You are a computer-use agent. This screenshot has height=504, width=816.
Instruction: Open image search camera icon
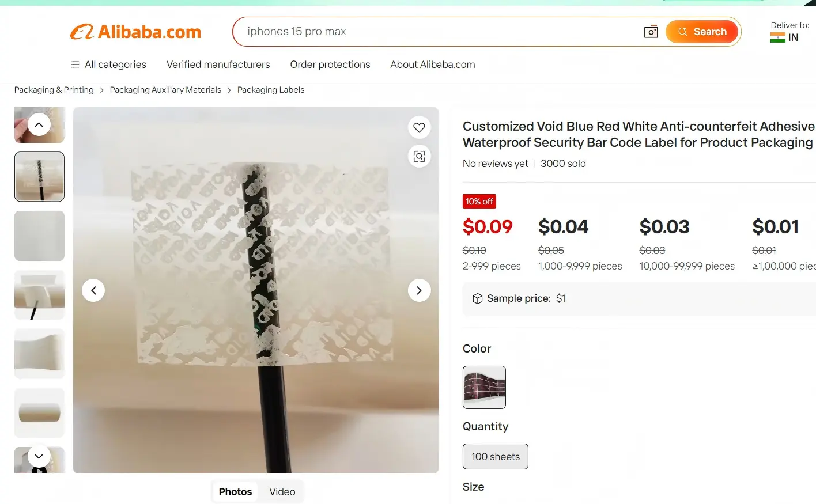coord(651,32)
